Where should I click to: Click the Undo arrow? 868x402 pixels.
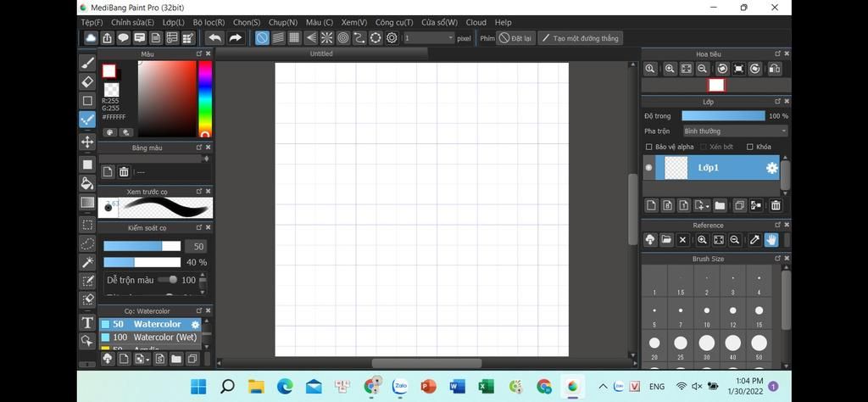click(x=214, y=38)
